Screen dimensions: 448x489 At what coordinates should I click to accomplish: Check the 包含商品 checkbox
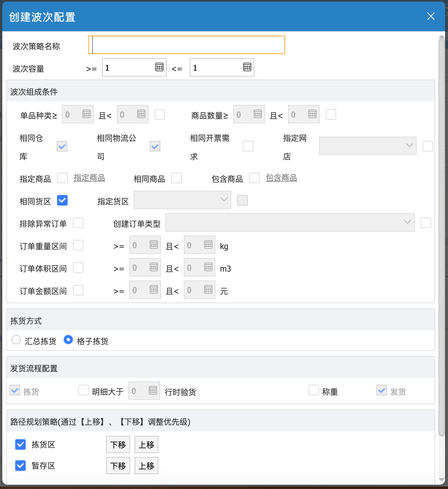254,178
